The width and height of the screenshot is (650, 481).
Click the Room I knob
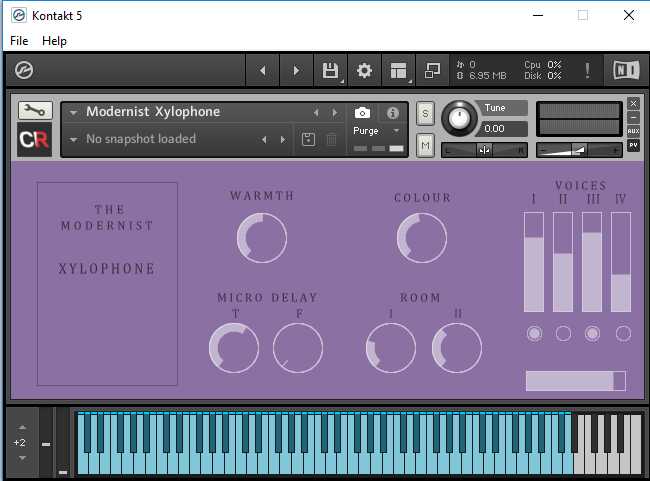click(390, 348)
